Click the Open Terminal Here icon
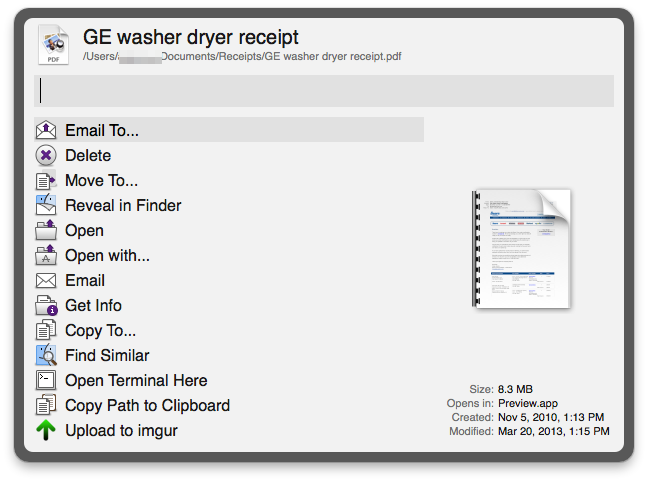 point(46,380)
